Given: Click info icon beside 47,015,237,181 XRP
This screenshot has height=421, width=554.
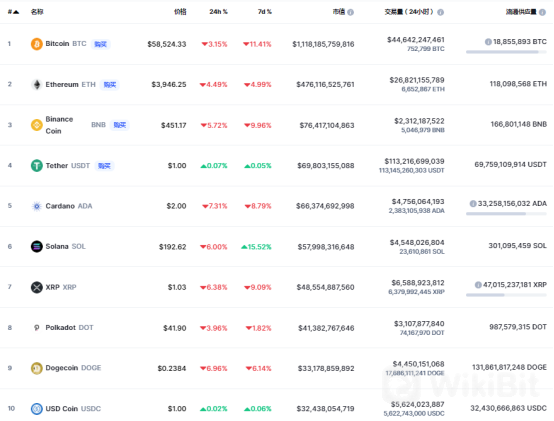Looking at the screenshot, I should click(478, 285).
